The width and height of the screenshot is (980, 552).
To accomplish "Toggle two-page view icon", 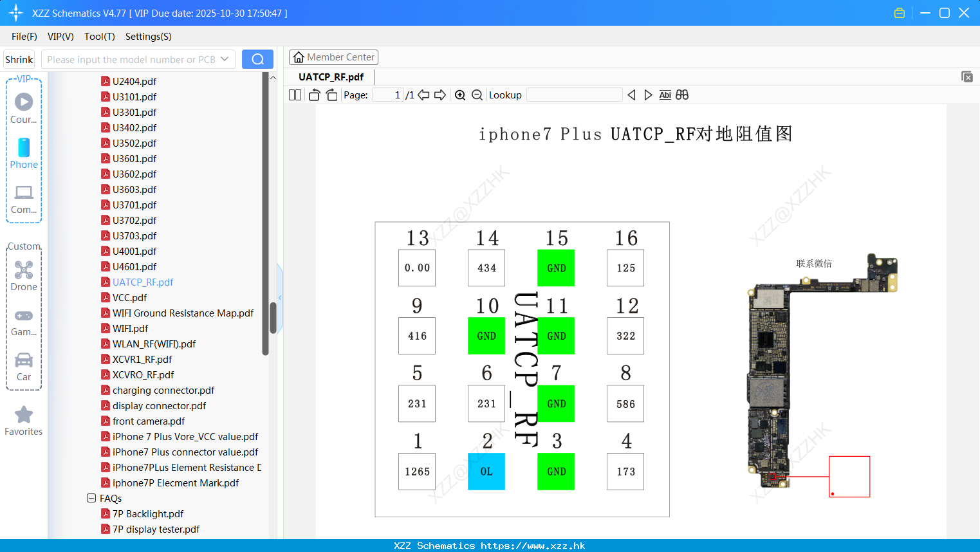I will [x=295, y=95].
